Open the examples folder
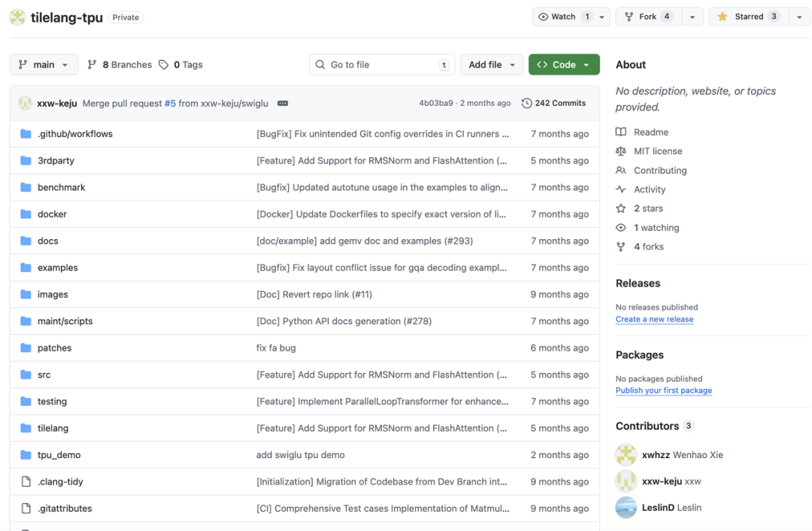 (x=57, y=268)
